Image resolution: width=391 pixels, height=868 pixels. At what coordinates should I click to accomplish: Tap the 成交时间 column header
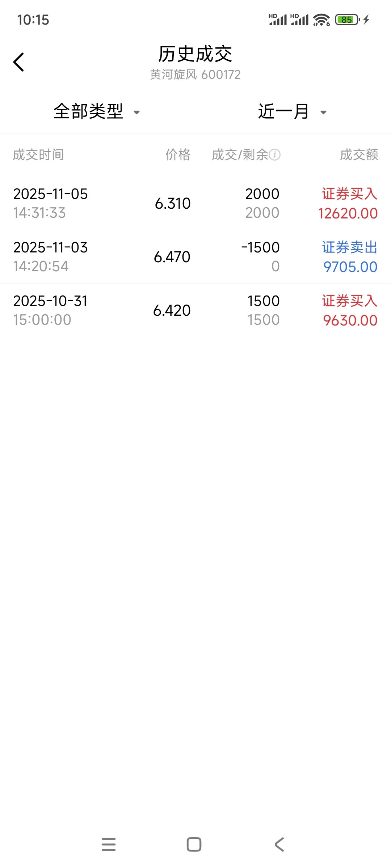[38, 155]
